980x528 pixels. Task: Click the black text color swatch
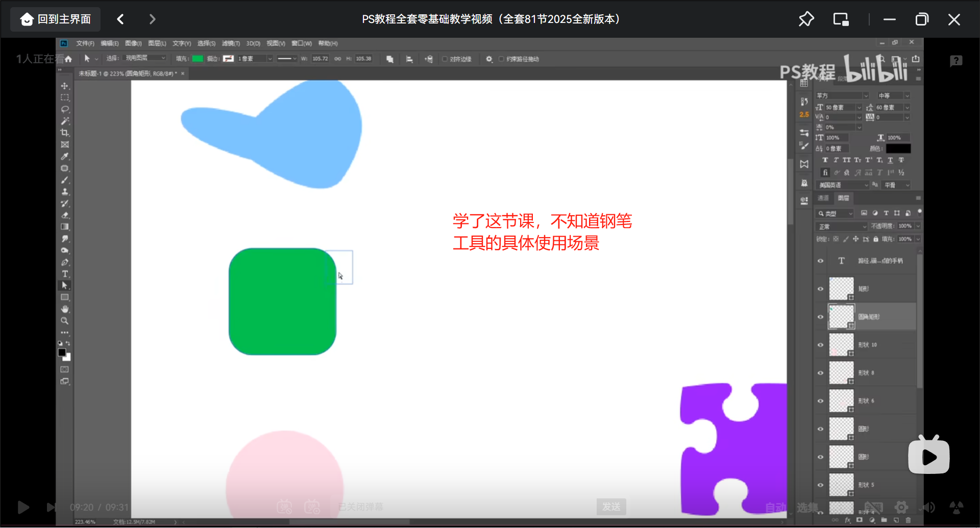click(898, 148)
